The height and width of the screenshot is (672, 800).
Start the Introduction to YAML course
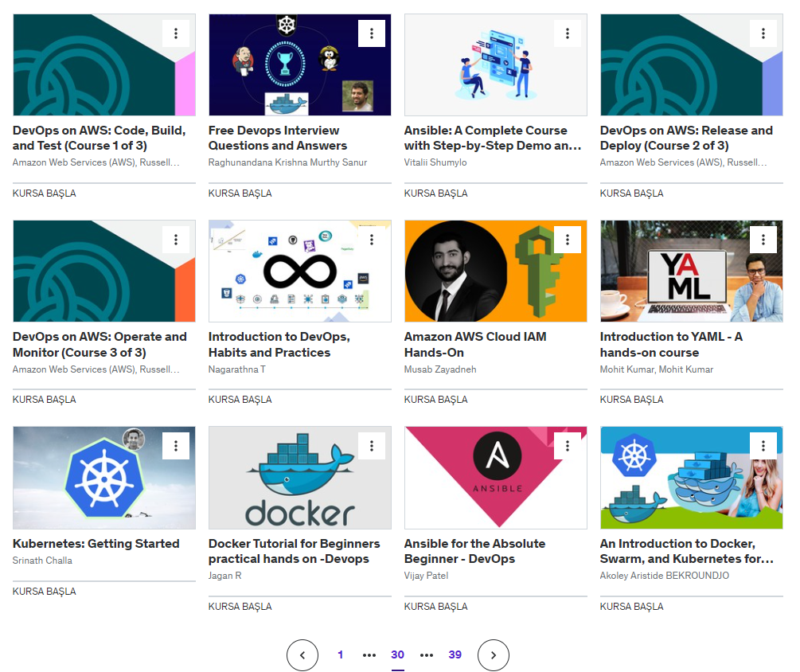[x=632, y=400]
